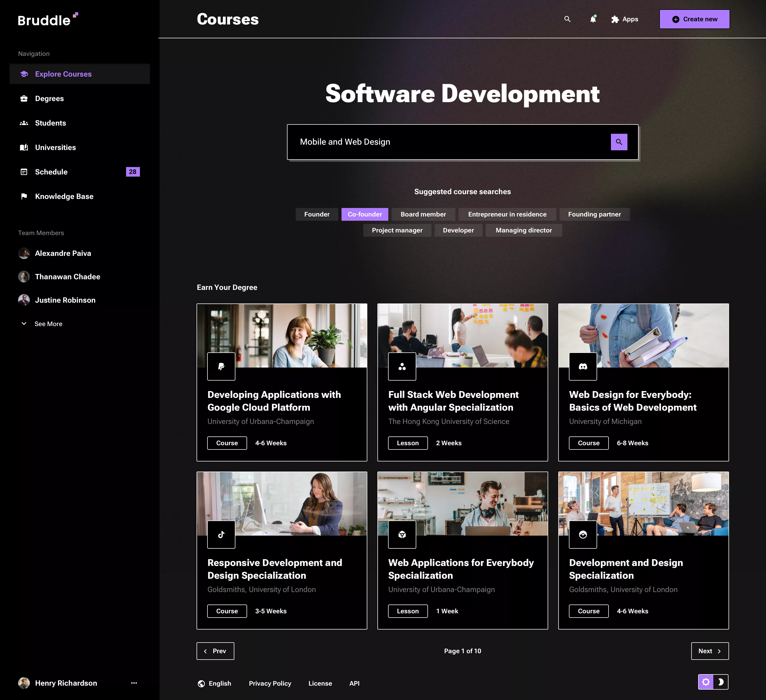Open the three-dot menu beside Henry Richardson
Image resolution: width=766 pixels, height=700 pixels.
[134, 683]
